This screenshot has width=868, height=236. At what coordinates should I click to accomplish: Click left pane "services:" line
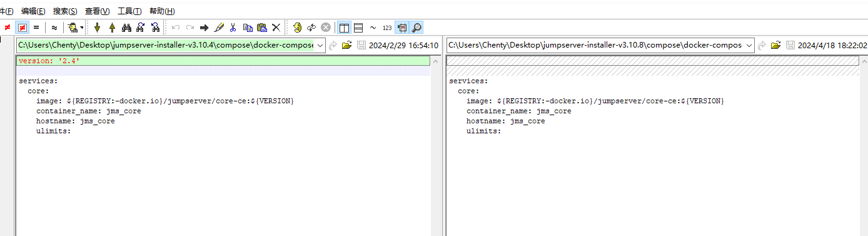pyautogui.click(x=38, y=81)
